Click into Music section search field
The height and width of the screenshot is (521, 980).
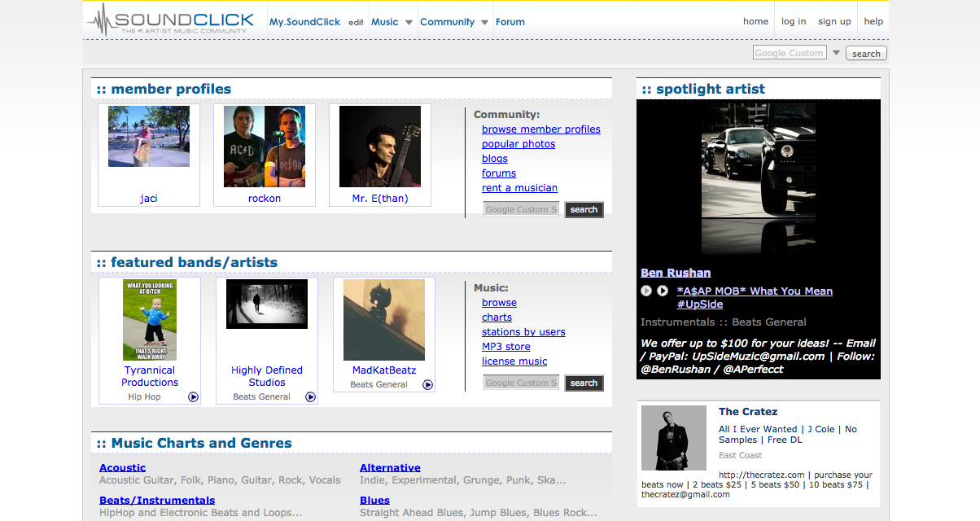(x=521, y=383)
